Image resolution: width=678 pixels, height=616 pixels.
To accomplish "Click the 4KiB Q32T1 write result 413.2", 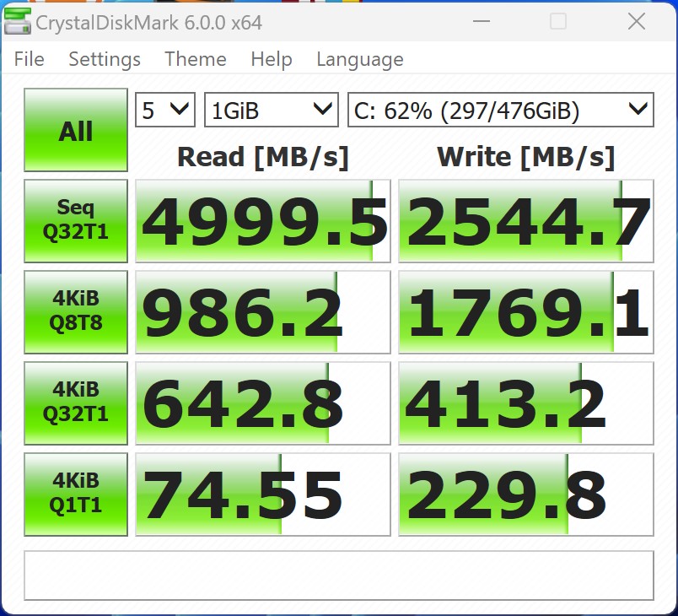I will [x=526, y=403].
